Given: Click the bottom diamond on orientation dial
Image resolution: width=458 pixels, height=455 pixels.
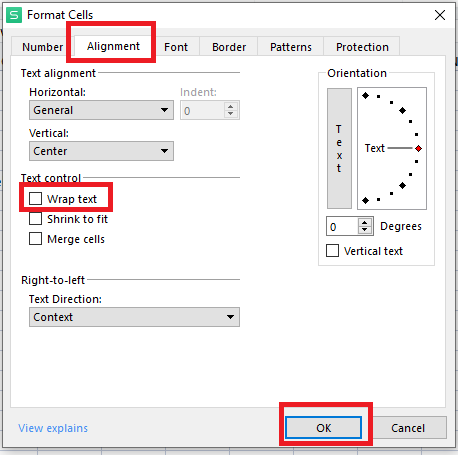Looking at the screenshot, I should point(365,200).
